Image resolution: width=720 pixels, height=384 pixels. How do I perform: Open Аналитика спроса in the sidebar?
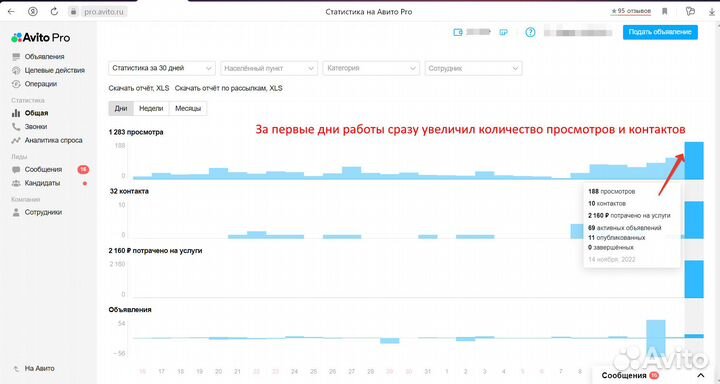pos(54,141)
